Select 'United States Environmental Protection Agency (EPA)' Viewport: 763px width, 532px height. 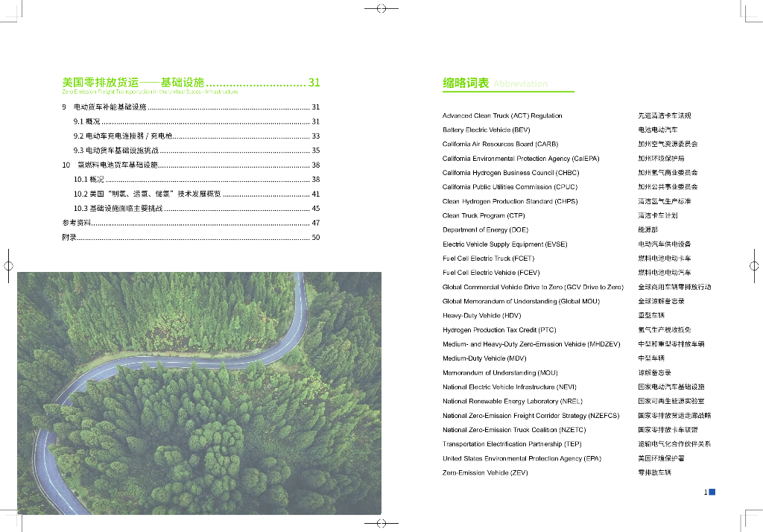pos(522,458)
